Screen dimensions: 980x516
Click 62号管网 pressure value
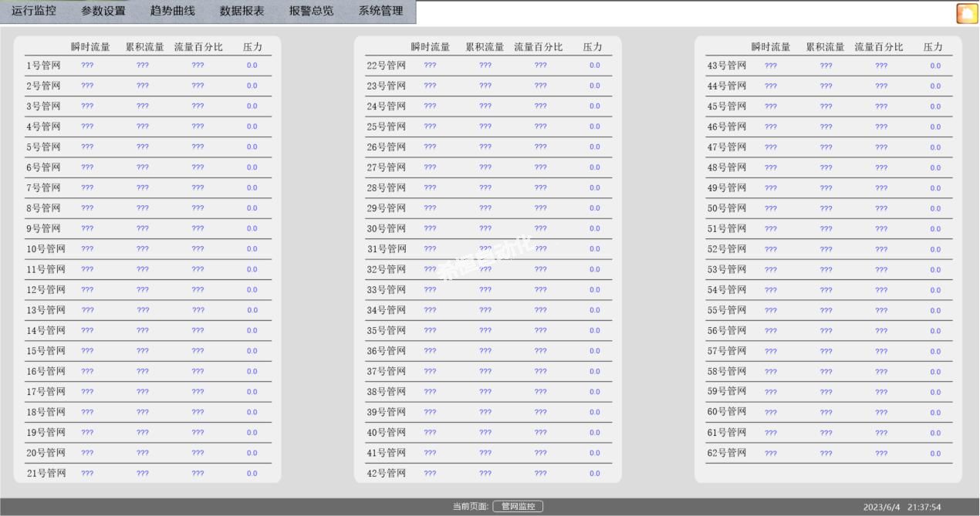coord(935,454)
